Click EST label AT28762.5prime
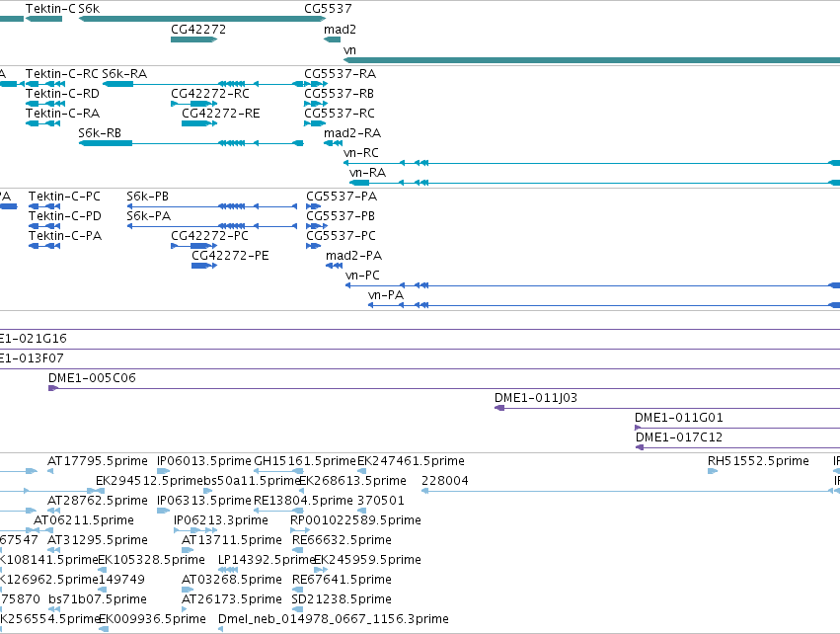Screen dimensions: 840x634 click(98, 501)
